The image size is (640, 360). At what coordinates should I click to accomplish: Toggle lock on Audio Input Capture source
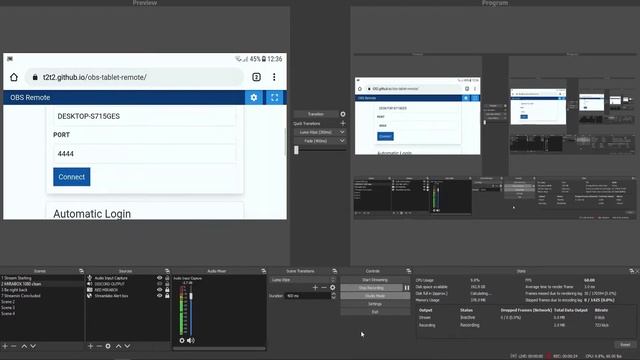click(x=167, y=278)
